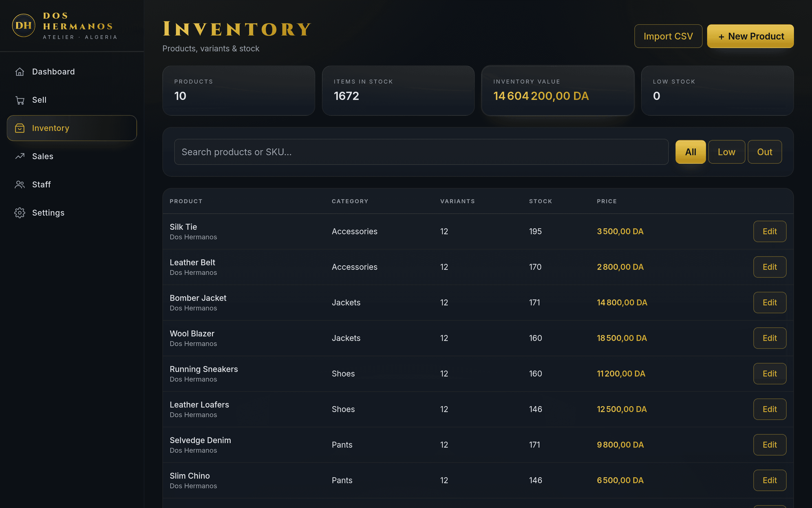Click the 12 500,00 DA price
Screen dimensions: 812x508
click(x=622, y=409)
